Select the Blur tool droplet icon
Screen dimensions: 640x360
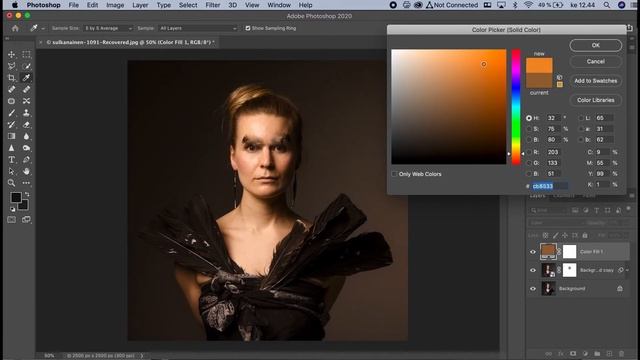point(27,136)
